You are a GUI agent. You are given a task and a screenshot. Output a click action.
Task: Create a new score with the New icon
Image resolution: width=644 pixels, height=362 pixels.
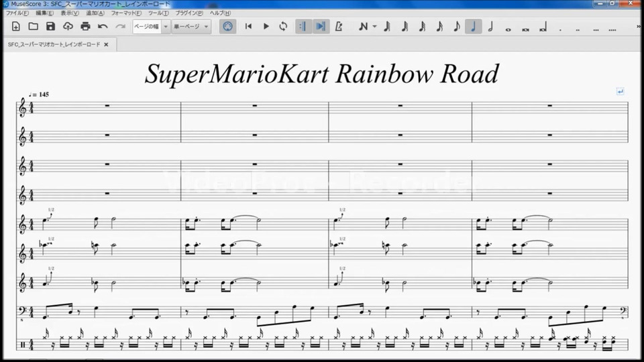(15, 27)
